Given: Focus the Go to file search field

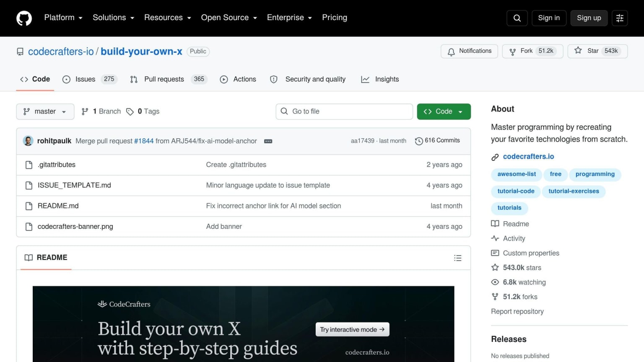Looking at the screenshot, I should pos(344,111).
